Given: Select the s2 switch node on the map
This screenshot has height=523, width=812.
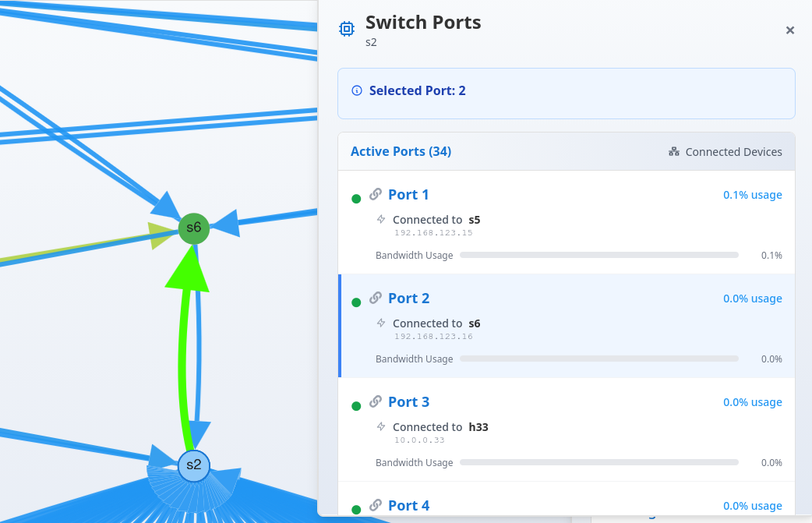Looking at the screenshot, I should (193, 466).
